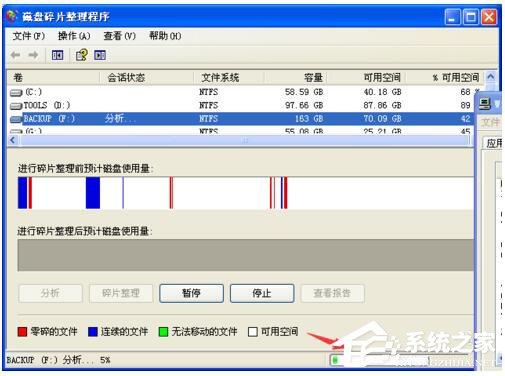The width and height of the screenshot is (505, 376).
Task: Click the 87.86 GB free space cell
Action: [x=382, y=105]
